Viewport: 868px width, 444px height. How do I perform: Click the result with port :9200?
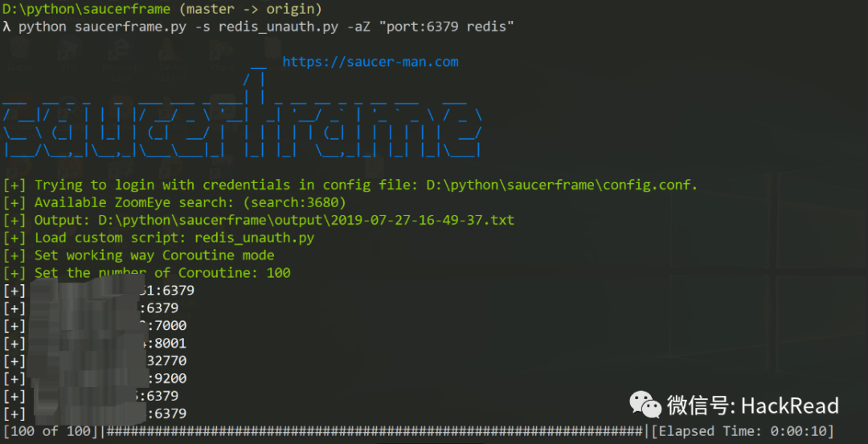pyautogui.click(x=95, y=379)
